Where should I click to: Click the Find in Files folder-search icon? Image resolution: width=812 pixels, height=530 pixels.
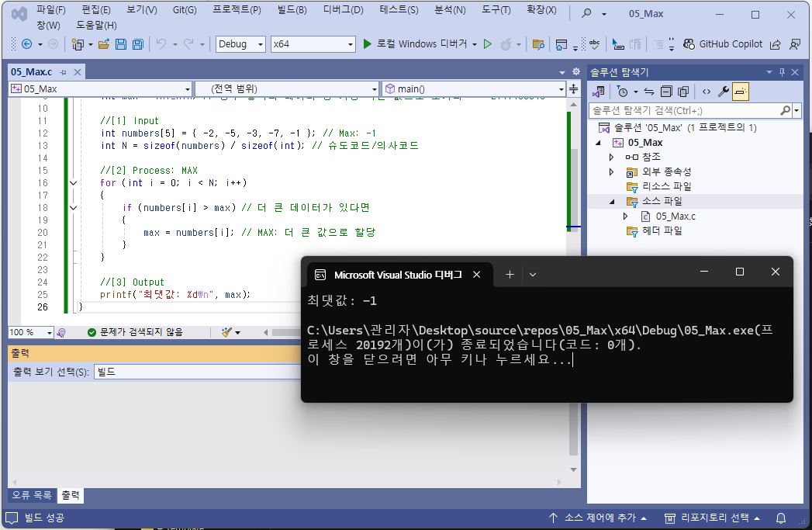coord(538,44)
